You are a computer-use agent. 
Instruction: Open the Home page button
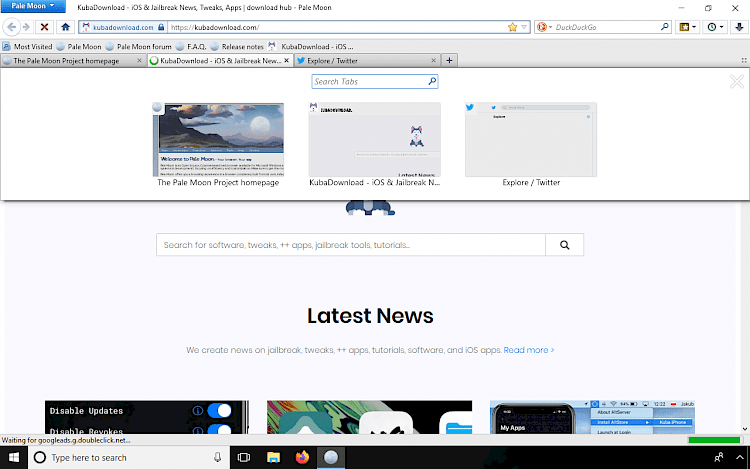(66, 27)
